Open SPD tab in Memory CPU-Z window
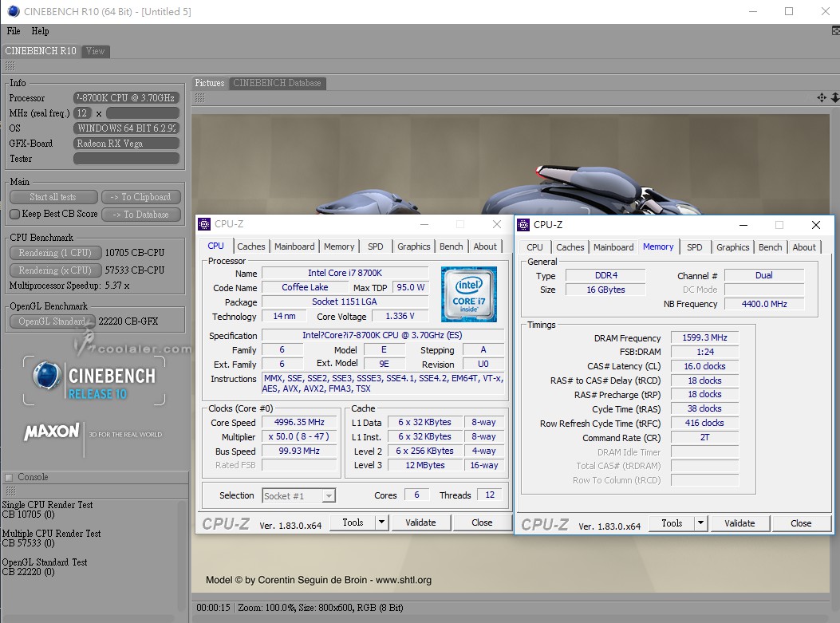Screen dimensions: 840x623 coord(694,247)
